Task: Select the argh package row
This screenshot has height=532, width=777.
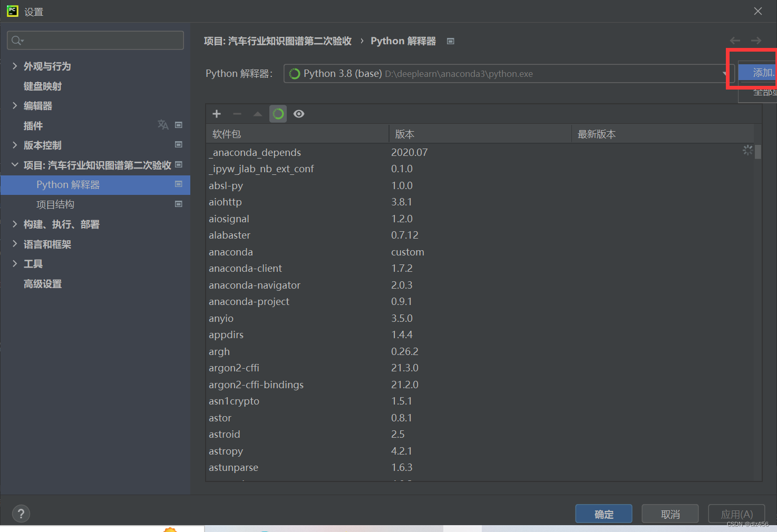Action: [480, 351]
